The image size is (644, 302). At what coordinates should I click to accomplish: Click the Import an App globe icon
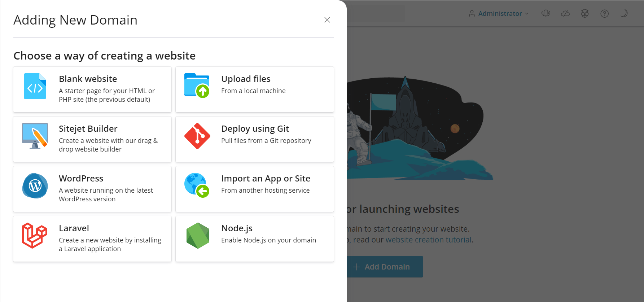197,185
